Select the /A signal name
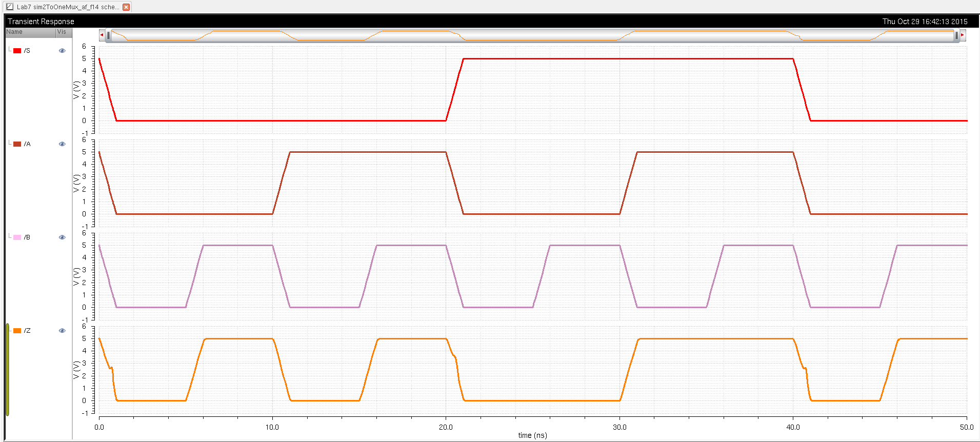Image resolution: width=980 pixels, height=442 pixels. click(27, 144)
